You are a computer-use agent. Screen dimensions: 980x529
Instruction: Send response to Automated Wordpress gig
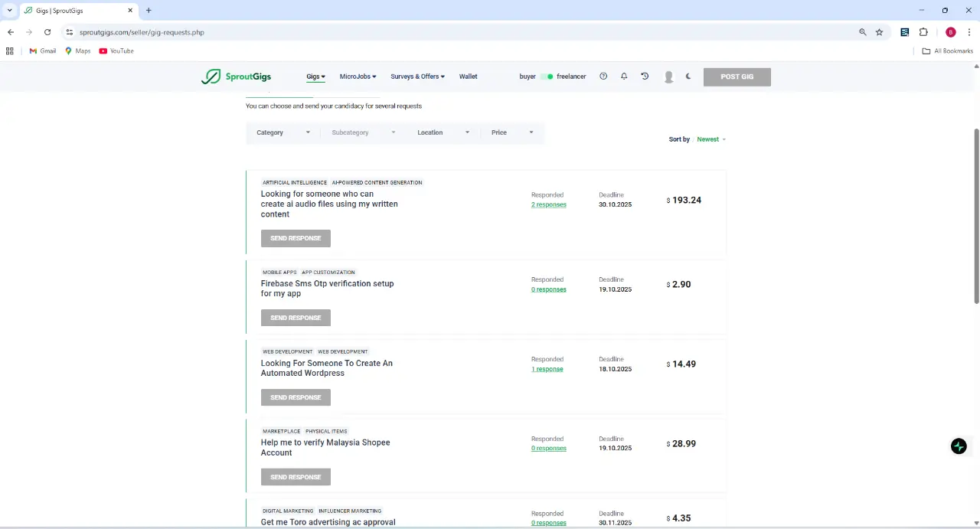296,397
